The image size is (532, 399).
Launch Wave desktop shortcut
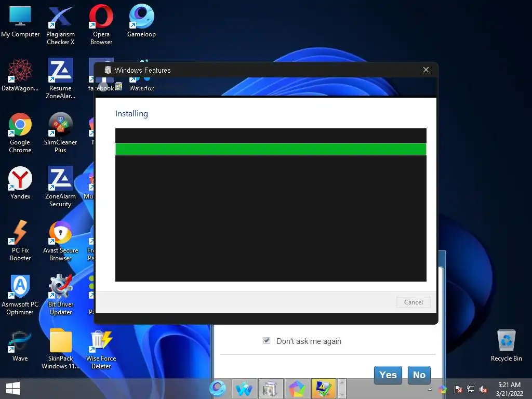20,345
